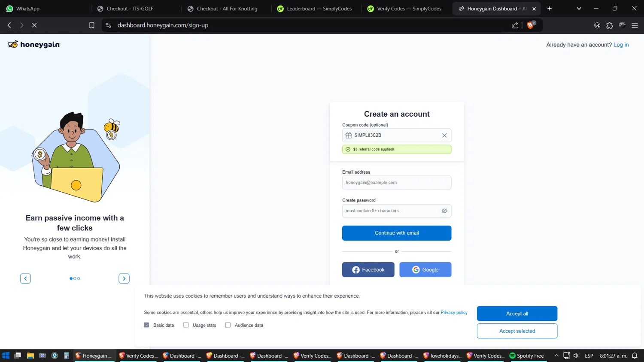This screenshot has height=362, width=644.
Task: Switch to Verify Codes — SimplyCodes tab
Action: point(407,9)
